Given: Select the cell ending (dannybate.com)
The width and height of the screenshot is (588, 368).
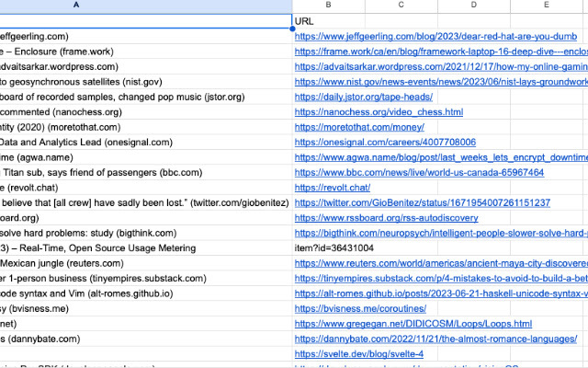Looking at the screenshot, I should coord(146,339).
